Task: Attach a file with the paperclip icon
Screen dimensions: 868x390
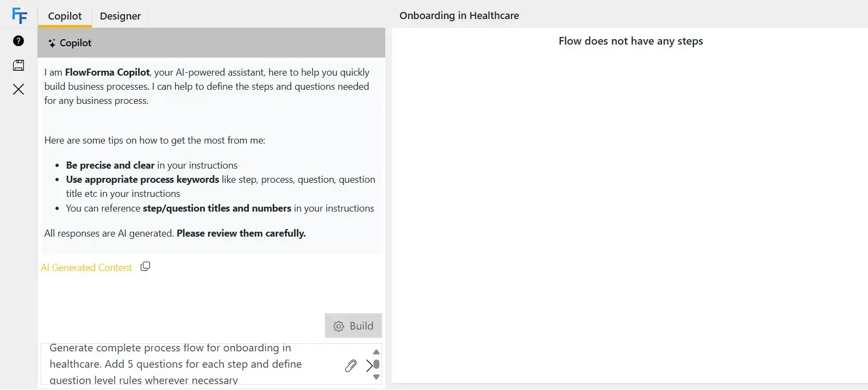Action: (x=351, y=366)
